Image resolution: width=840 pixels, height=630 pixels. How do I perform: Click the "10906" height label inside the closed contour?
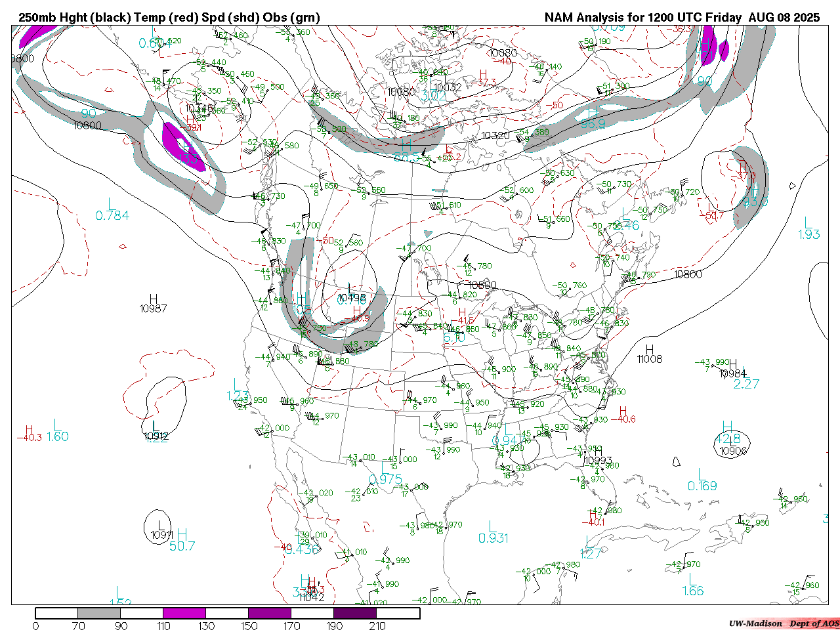point(733,451)
